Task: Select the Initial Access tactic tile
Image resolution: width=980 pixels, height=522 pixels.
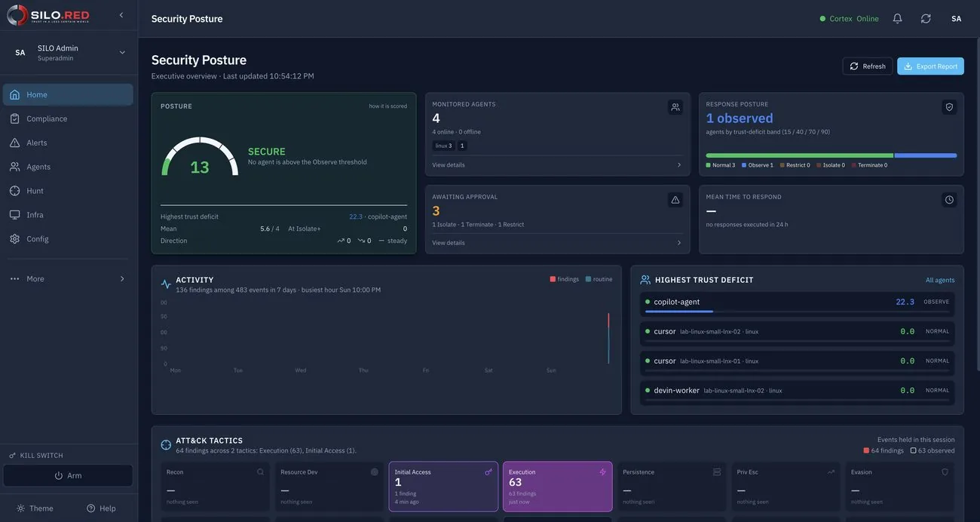Action: [x=443, y=487]
